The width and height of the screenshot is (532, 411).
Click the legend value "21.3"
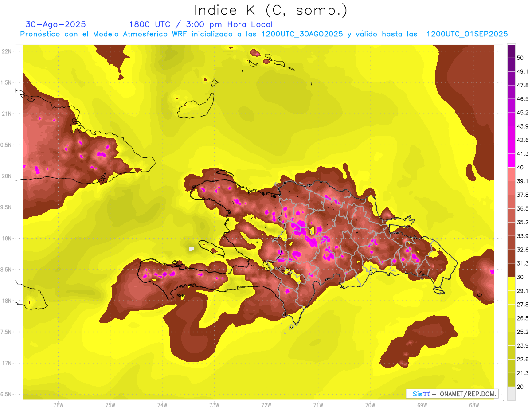click(523, 373)
